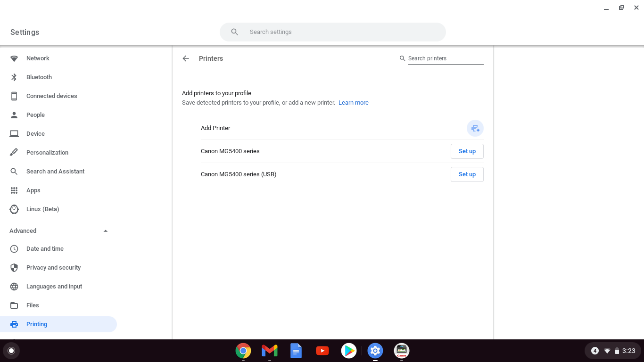This screenshot has width=644, height=362.
Task: Open Languages and input settings
Action: pyautogui.click(x=54, y=287)
